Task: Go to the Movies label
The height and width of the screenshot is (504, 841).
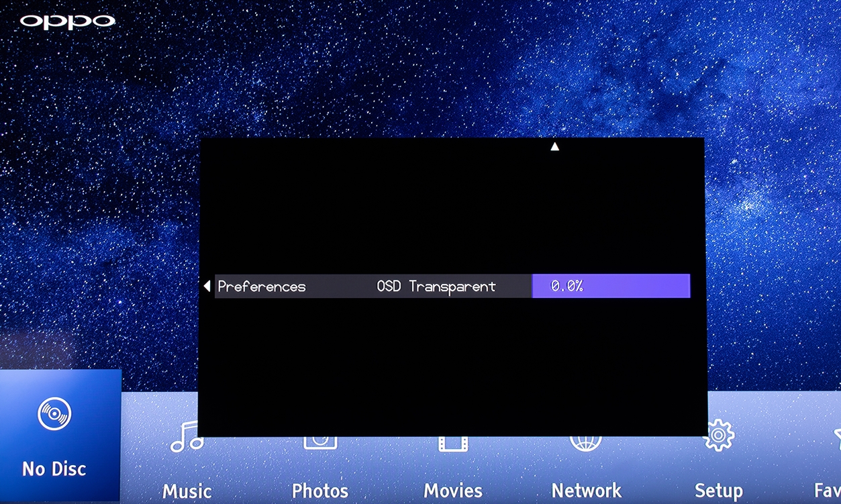Action: (453, 491)
